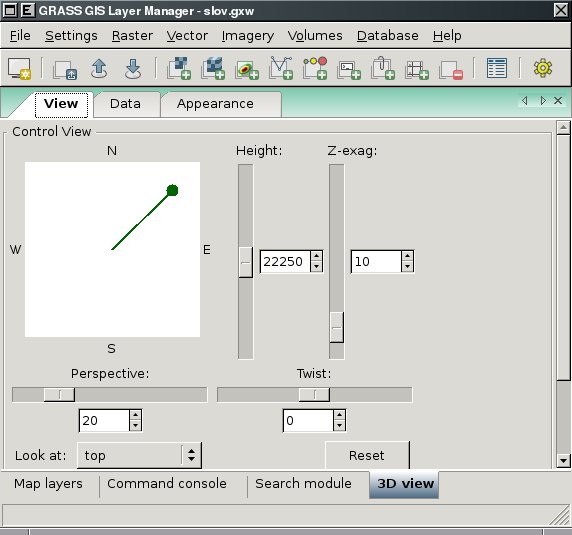Start a new map display
Image resolution: width=572 pixels, height=535 pixels.
pos(19,68)
